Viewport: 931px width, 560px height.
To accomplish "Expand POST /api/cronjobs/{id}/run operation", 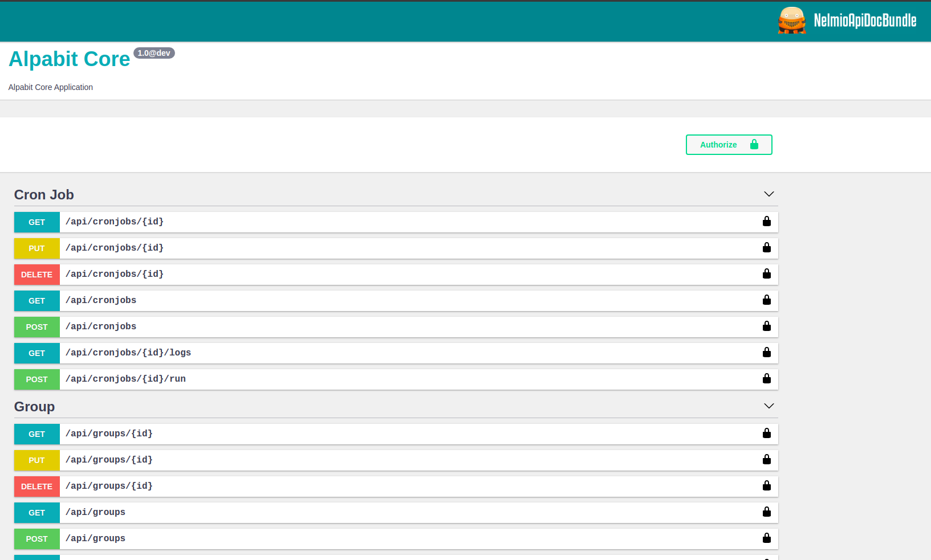I will click(396, 379).
